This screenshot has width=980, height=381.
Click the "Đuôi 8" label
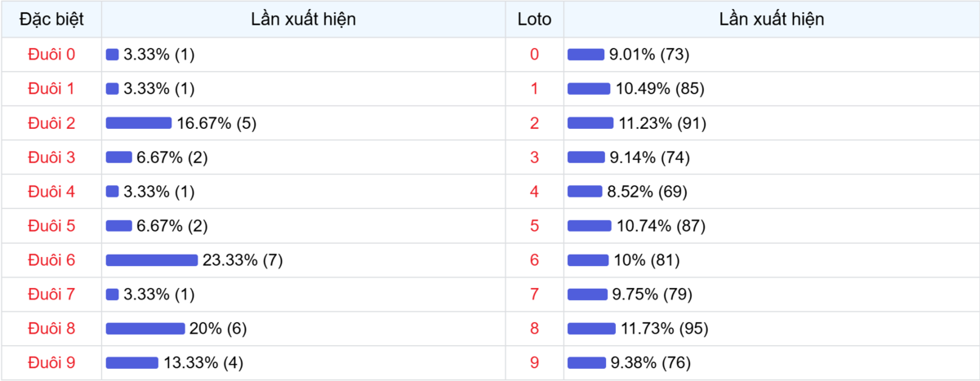click(51, 329)
